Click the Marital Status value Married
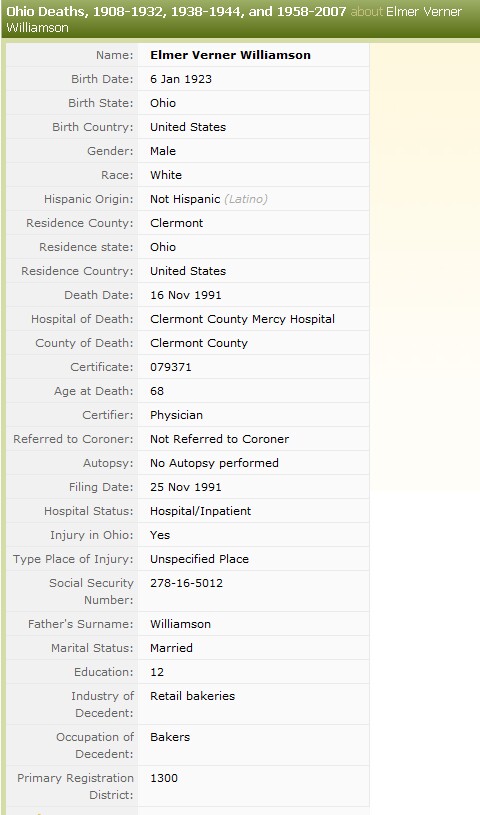 point(171,648)
